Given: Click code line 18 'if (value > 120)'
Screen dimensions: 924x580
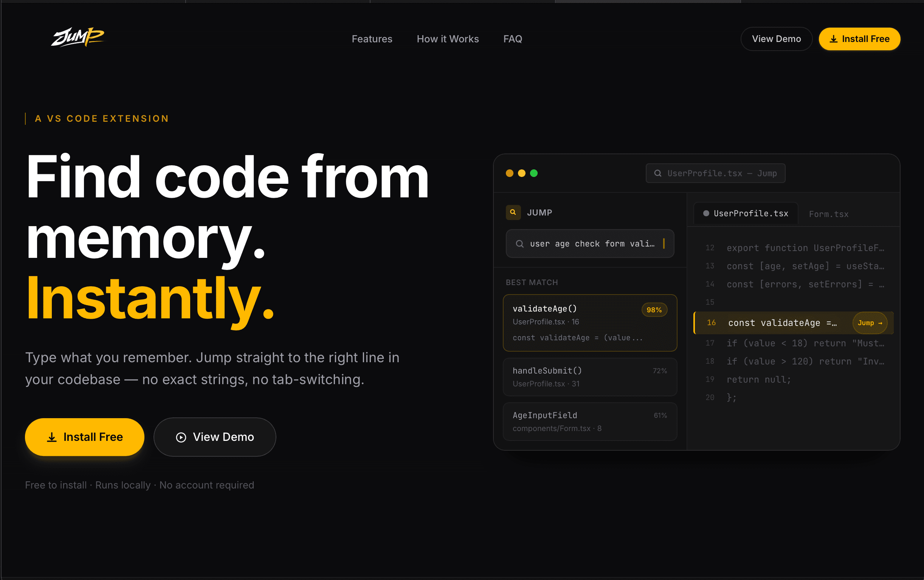Looking at the screenshot, I should point(793,361).
